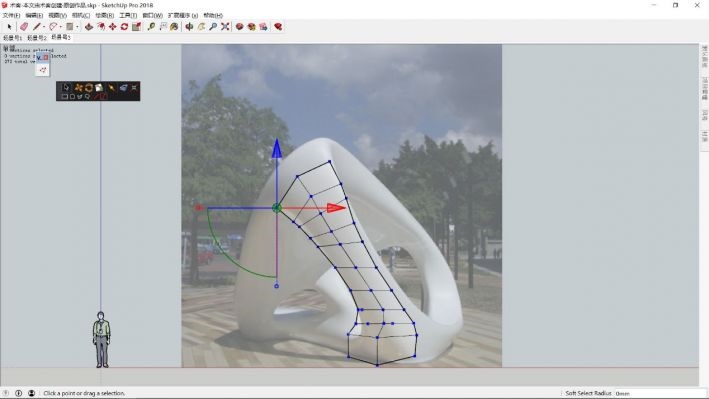Image resolution: width=709 pixels, height=399 pixels.
Task: Choose the Line pencil tool
Action: (x=37, y=27)
